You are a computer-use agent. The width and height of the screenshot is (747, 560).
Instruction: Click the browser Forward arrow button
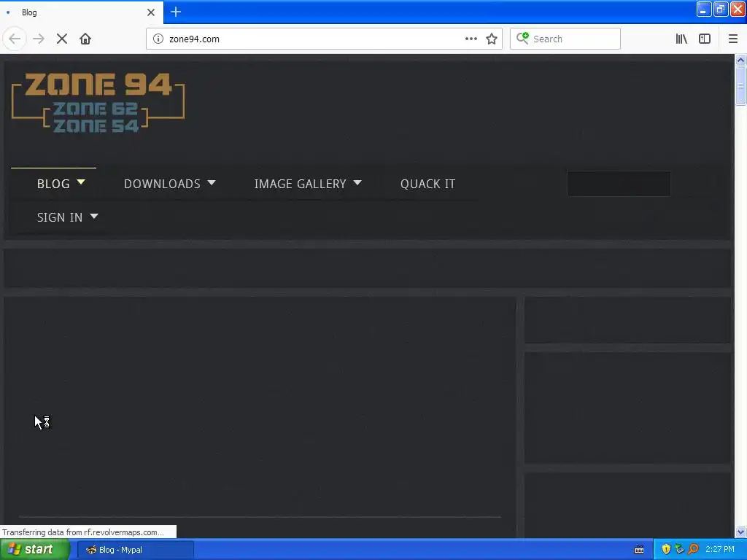coord(39,39)
